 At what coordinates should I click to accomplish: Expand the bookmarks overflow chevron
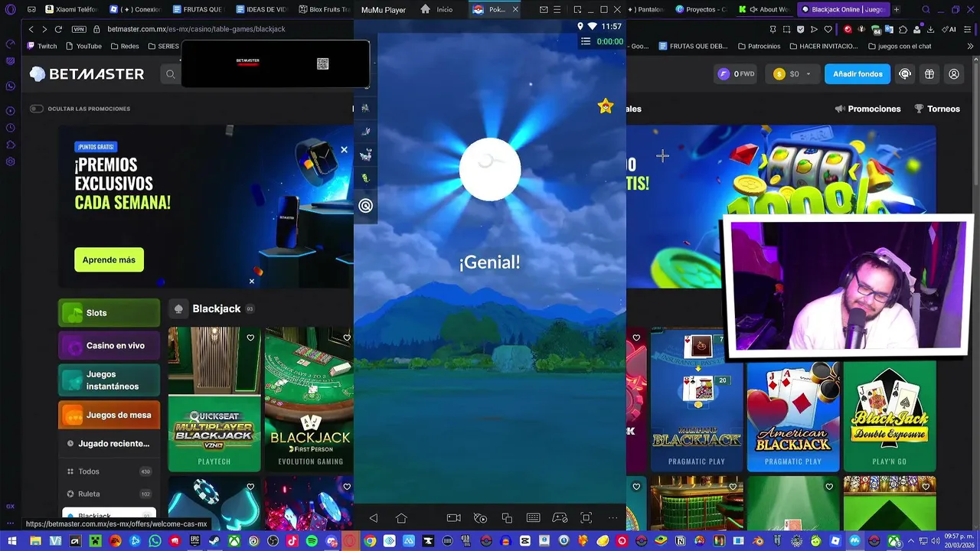coord(970,46)
